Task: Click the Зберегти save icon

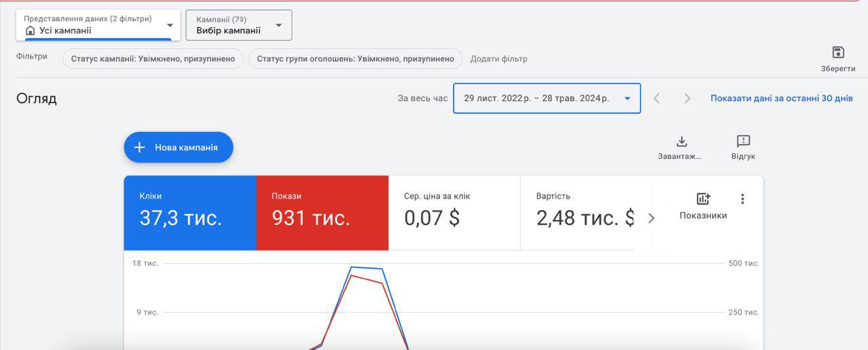Action: pos(837,53)
